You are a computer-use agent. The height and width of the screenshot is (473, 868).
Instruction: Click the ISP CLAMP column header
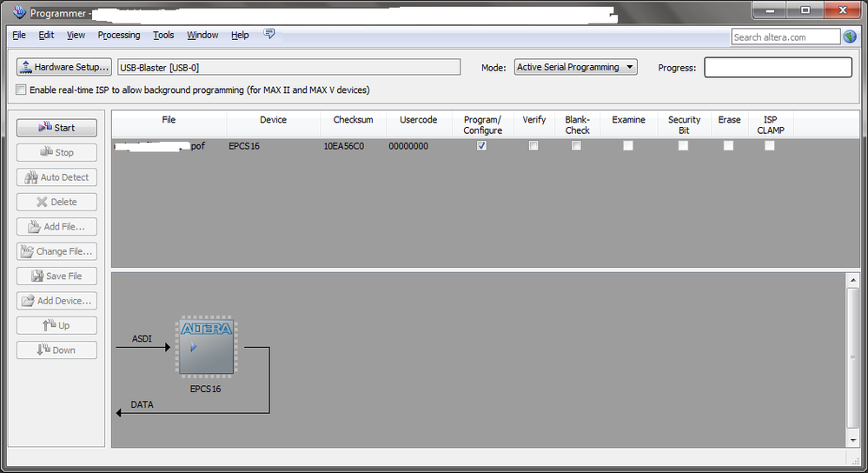(x=771, y=124)
